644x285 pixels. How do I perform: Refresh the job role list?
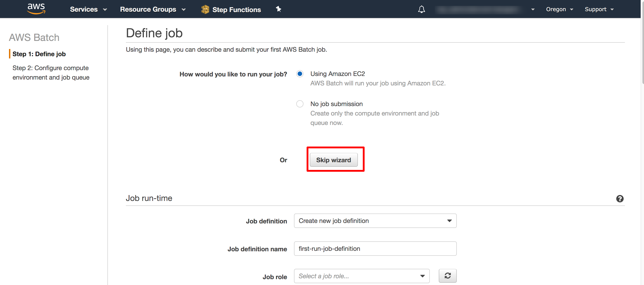coord(448,276)
